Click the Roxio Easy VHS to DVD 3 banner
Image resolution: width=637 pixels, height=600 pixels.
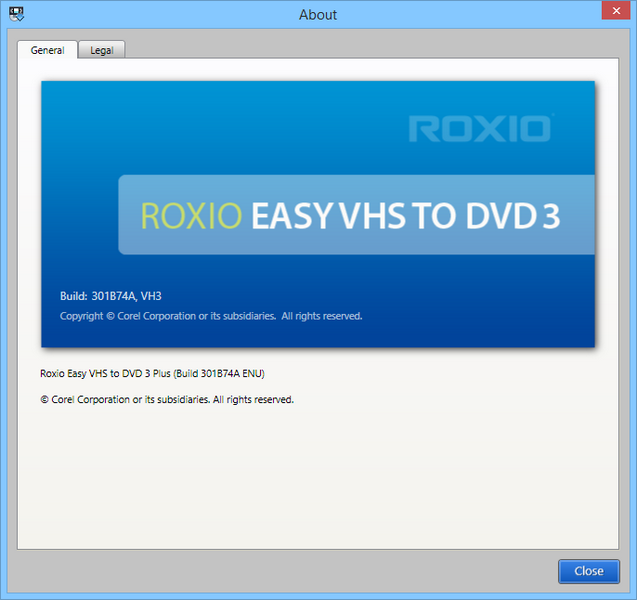[x=318, y=214]
